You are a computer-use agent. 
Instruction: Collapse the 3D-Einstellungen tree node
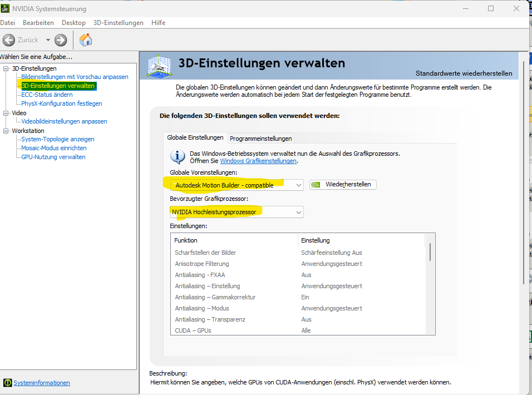6,68
